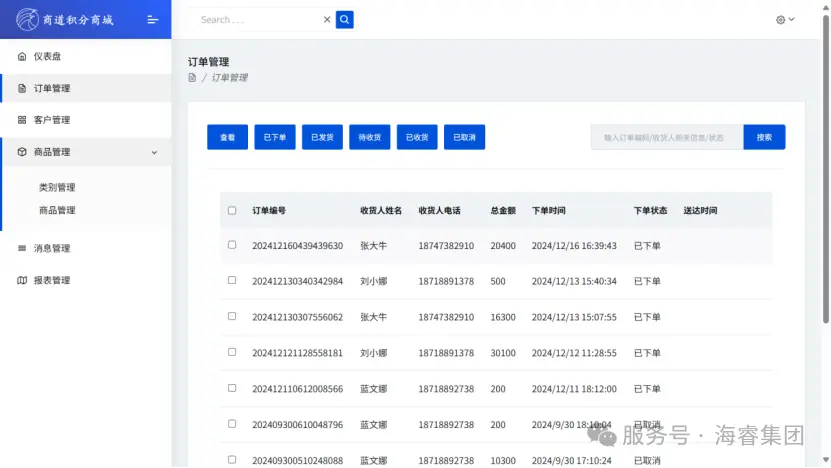Click the settings gear icon in header
831x468 pixels.
coord(780,20)
